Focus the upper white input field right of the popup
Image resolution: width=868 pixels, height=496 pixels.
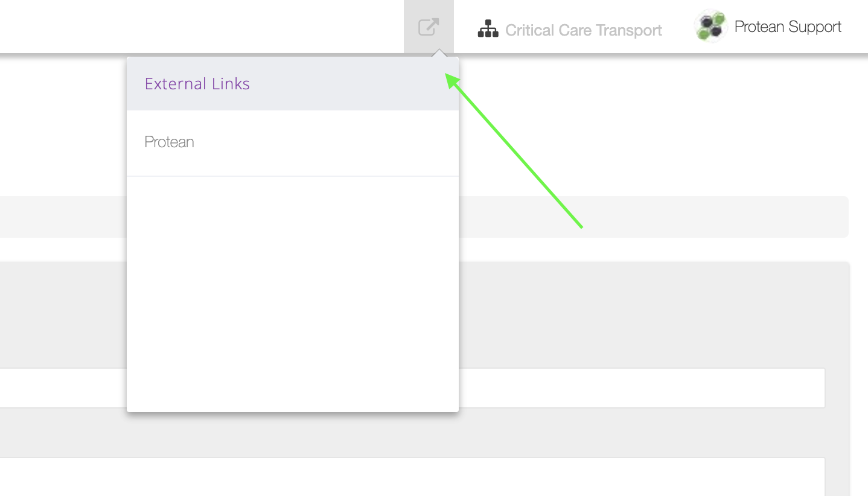pos(642,388)
